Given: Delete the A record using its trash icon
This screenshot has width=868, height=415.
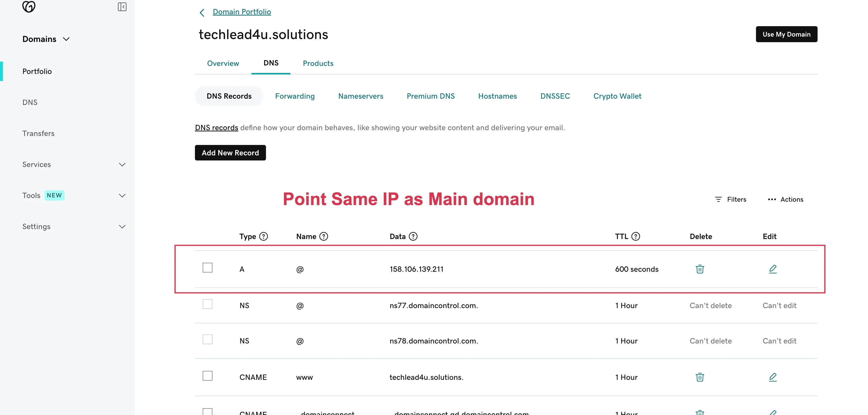Looking at the screenshot, I should point(700,269).
